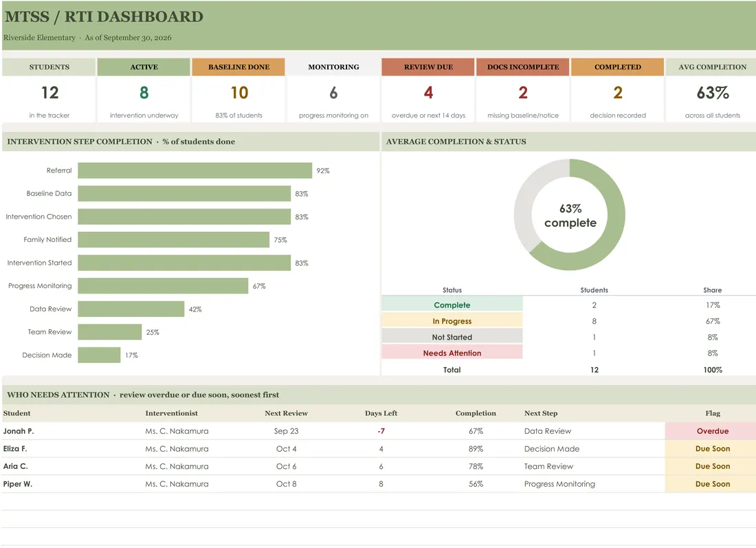Viewport: 756px width, 548px height.
Task: Click the Intervention Started chart label
Action: point(40,263)
